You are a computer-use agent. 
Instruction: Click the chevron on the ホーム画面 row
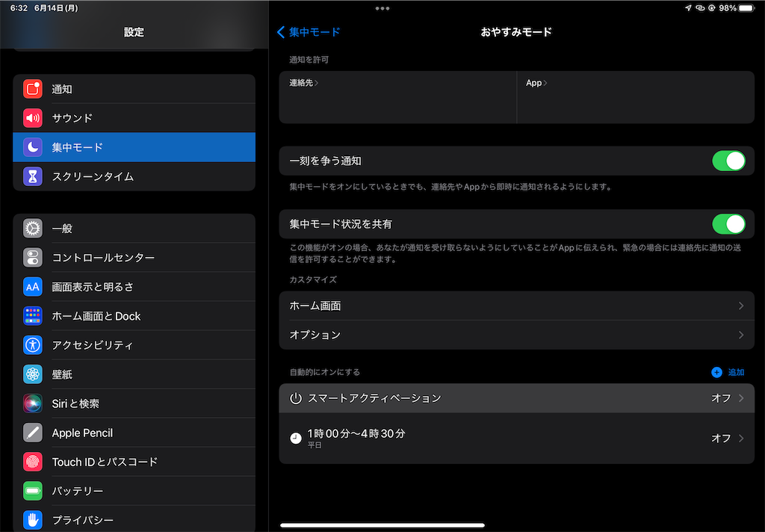coord(741,306)
